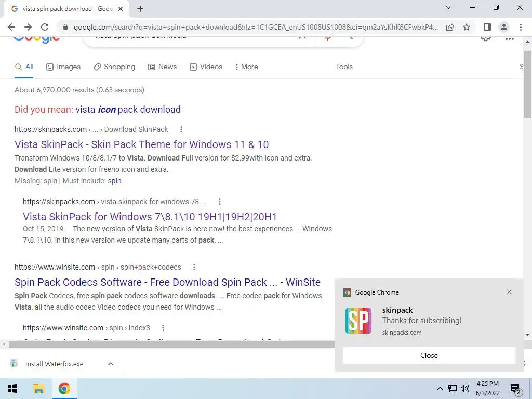Click vertical page scrollbar thumb

coord(528,85)
